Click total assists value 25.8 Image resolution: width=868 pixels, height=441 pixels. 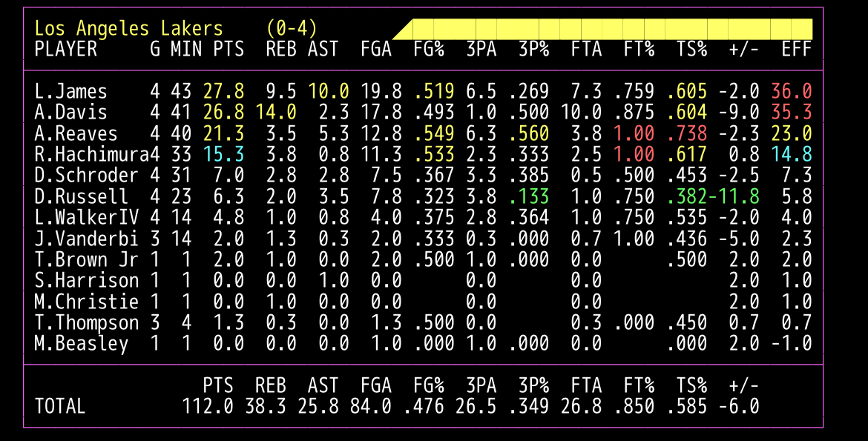(x=318, y=406)
